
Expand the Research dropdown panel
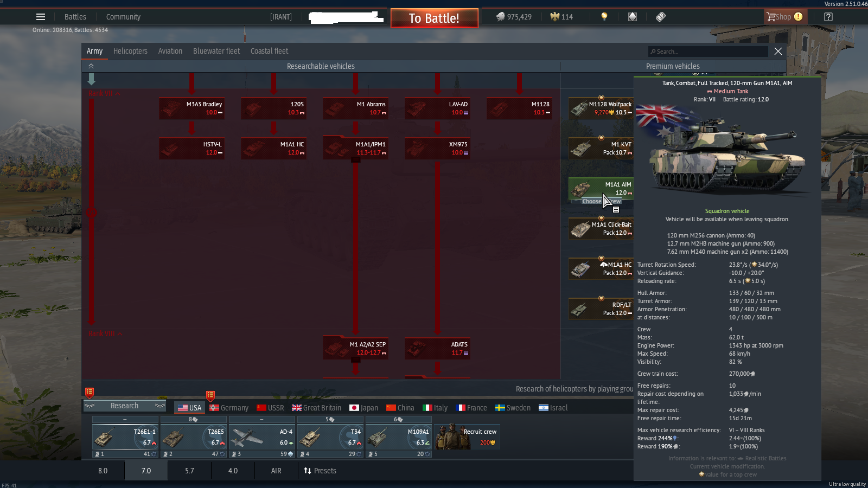125,406
